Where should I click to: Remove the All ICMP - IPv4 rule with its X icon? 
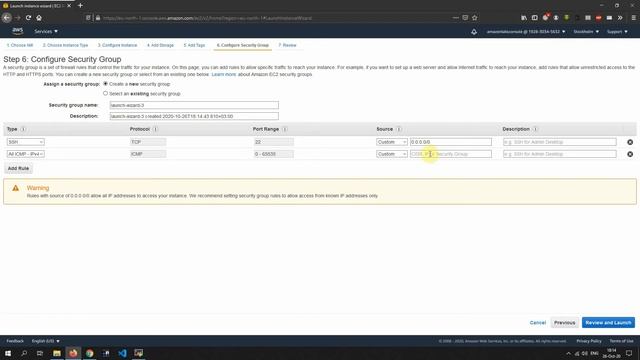630,154
